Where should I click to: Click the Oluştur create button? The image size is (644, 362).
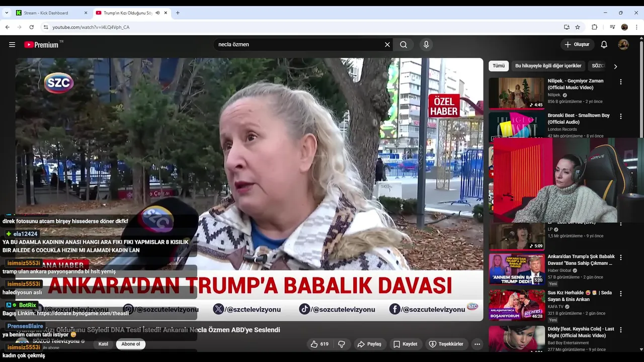coord(577,44)
